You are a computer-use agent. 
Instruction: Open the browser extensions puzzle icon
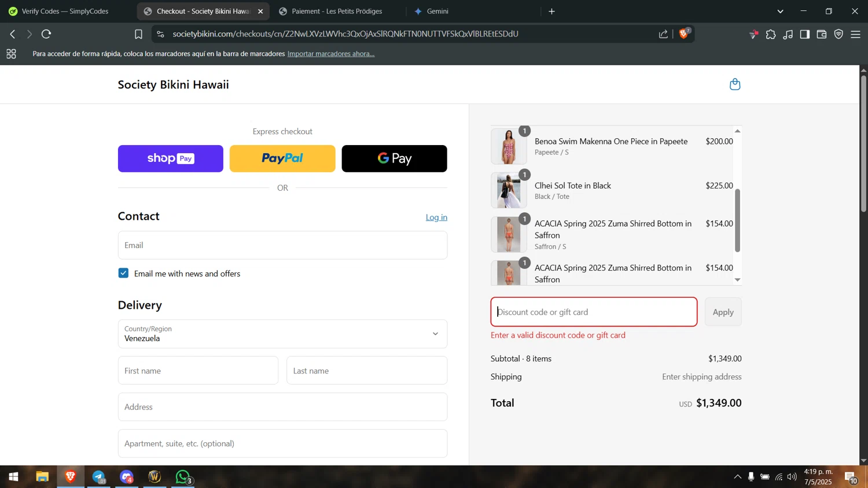[771, 35]
